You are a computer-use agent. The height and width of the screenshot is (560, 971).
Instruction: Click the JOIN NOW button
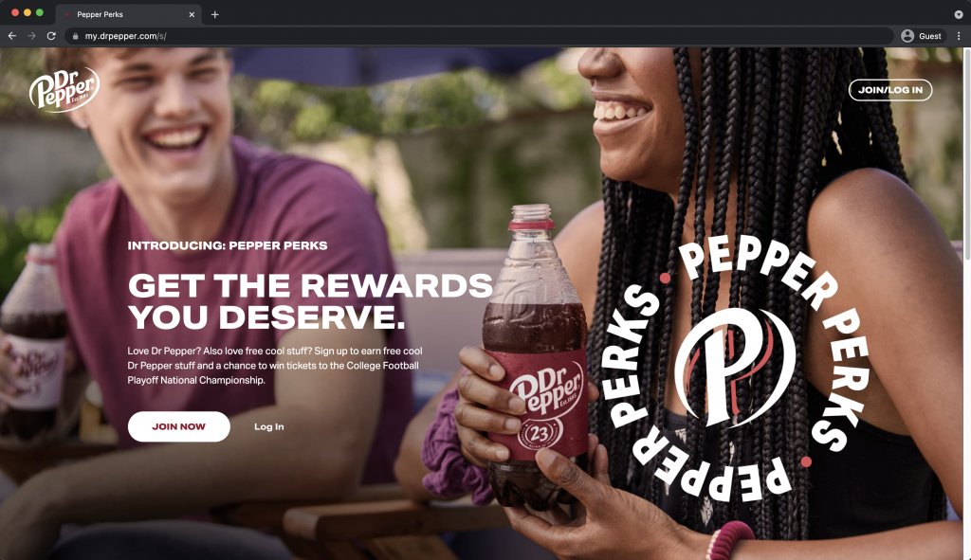[179, 426]
